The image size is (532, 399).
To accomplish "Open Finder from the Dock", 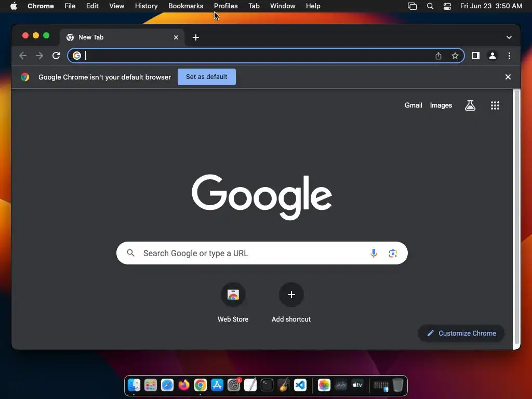I will [x=134, y=385].
